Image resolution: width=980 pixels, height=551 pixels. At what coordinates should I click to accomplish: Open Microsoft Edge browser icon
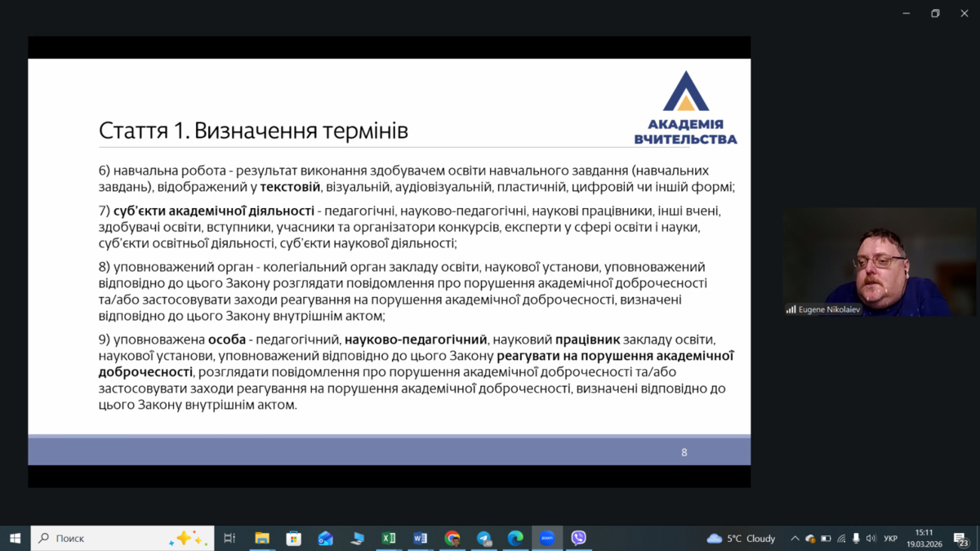tap(515, 538)
